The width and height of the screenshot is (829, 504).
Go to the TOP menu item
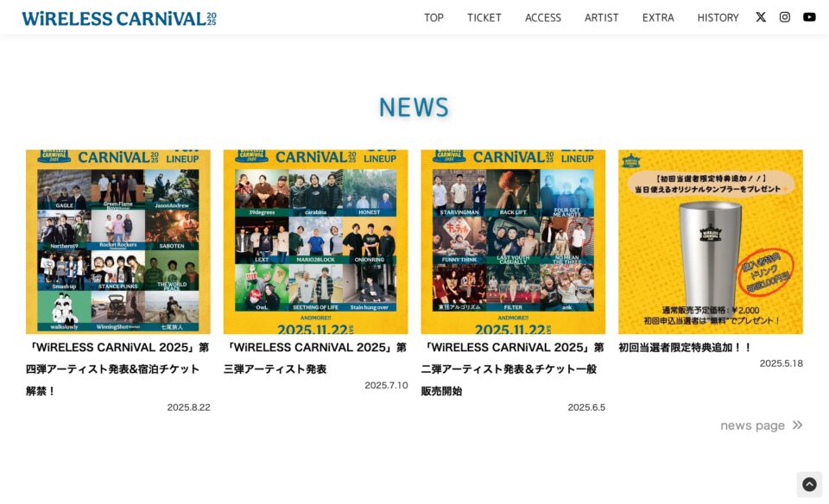[x=433, y=17]
